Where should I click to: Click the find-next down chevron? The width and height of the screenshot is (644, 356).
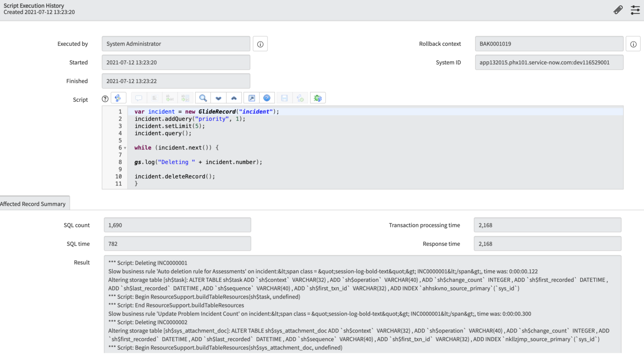[x=218, y=98]
